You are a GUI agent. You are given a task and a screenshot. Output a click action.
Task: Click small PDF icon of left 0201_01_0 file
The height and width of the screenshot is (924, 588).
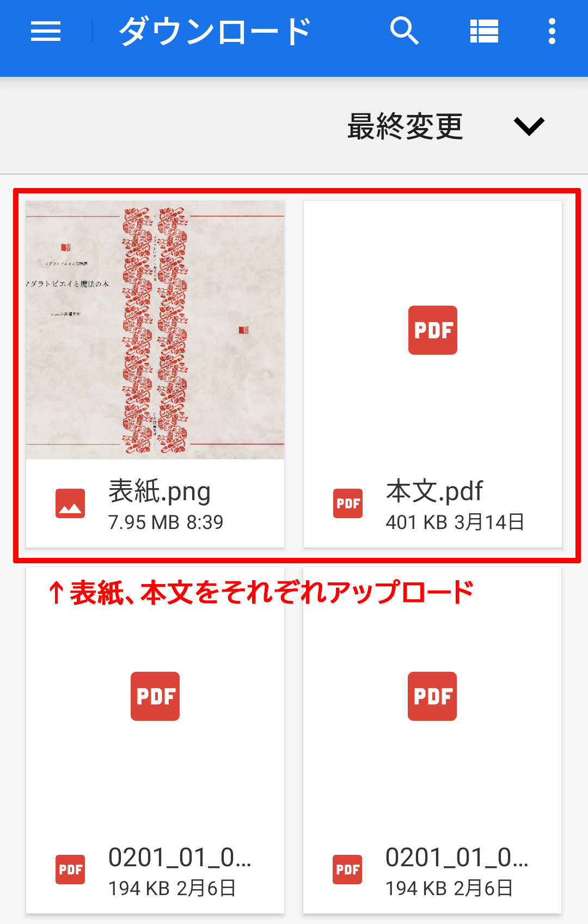coord(70,869)
